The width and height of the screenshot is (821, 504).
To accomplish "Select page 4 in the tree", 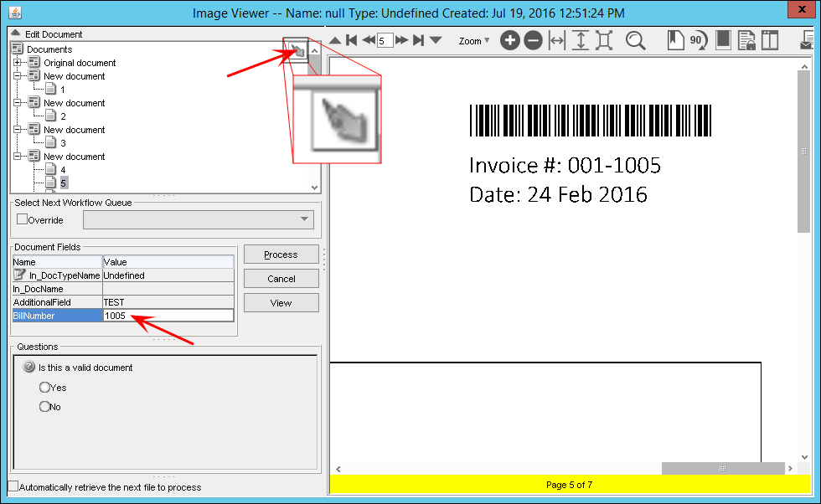I will click(x=63, y=170).
